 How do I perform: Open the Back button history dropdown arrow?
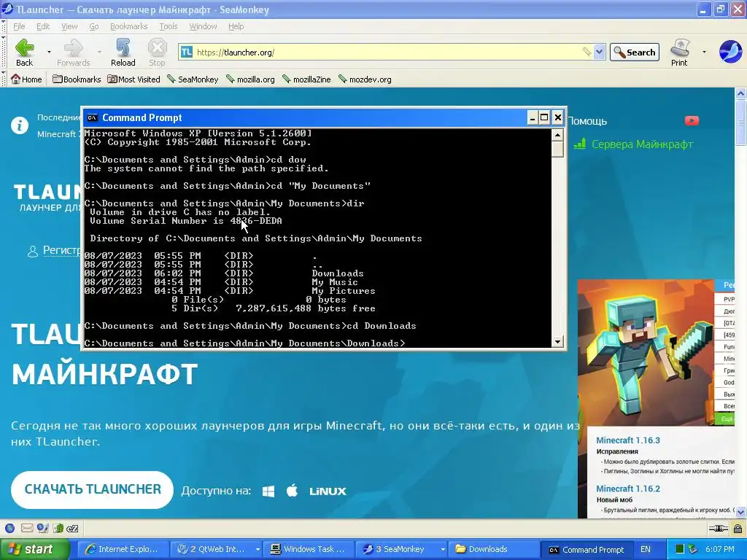point(49,52)
